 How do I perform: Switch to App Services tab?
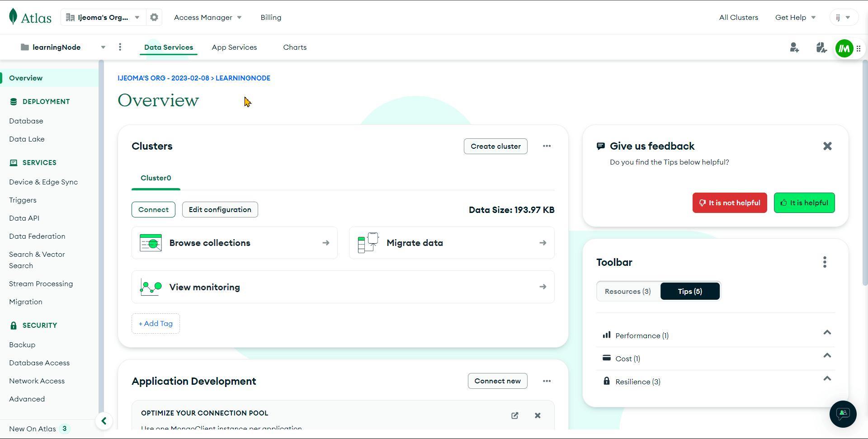(x=234, y=47)
